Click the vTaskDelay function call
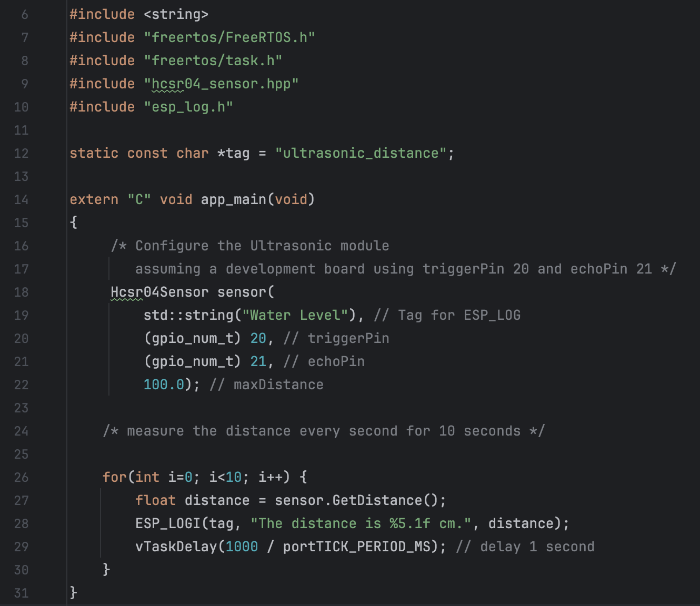This screenshot has height=606, width=700. pyautogui.click(x=176, y=547)
